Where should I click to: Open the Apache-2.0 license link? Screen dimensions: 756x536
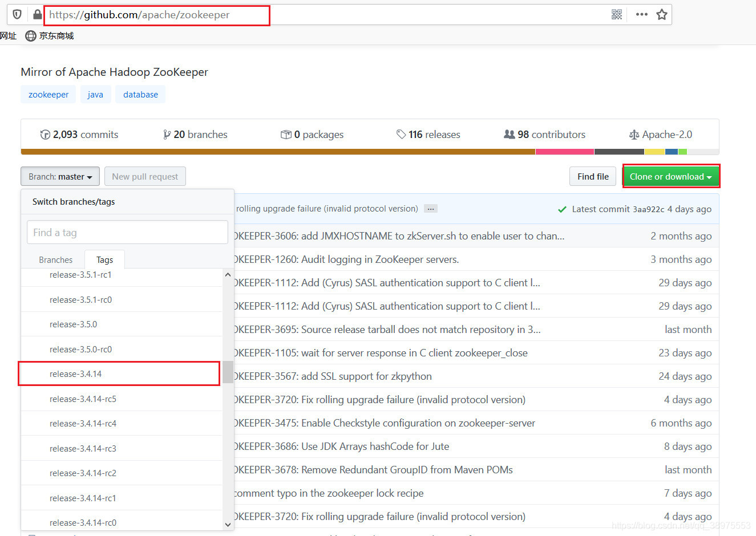(661, 135)
